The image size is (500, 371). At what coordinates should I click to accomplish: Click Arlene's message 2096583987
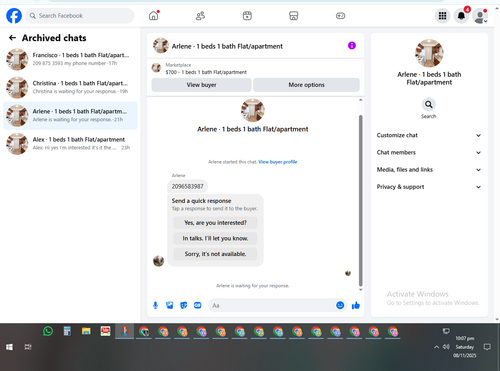point(187,187)
